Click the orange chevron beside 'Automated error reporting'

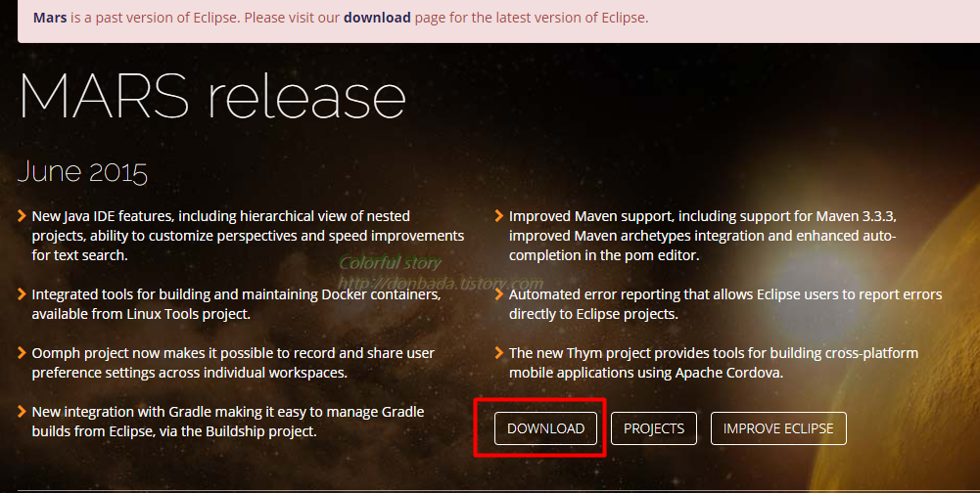pyautogui.click(x=498, y=294)
